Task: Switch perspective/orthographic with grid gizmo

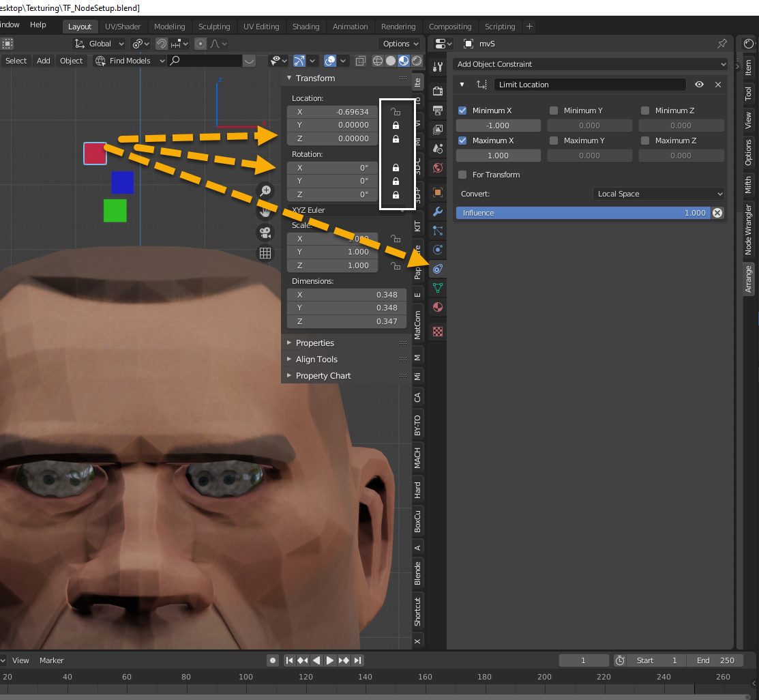Action: point(265,253)
